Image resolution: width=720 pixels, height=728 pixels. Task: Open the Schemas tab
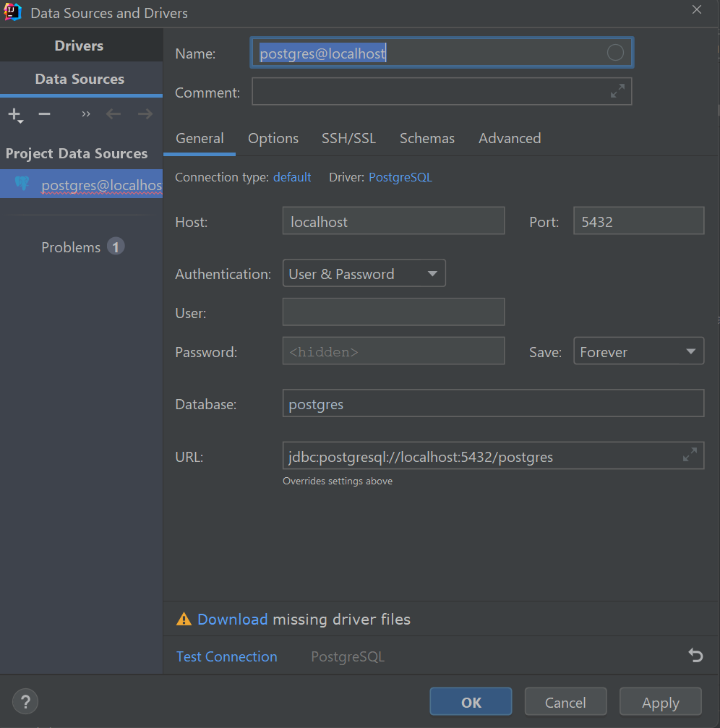[427, 138]
